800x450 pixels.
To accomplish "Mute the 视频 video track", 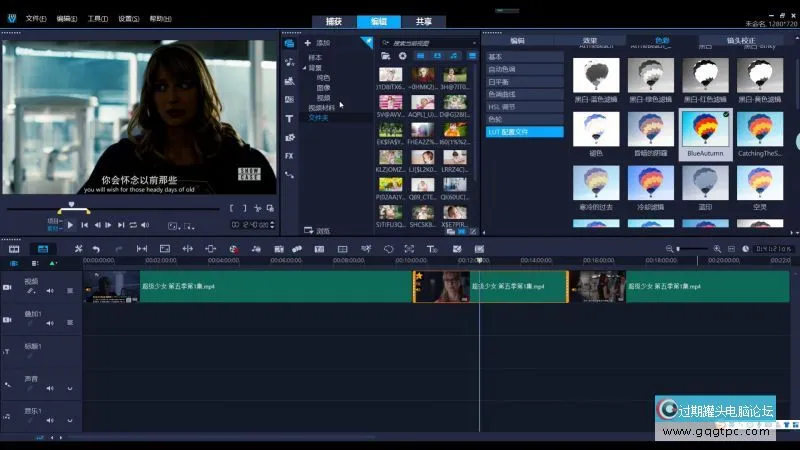I will coord(50,291).
